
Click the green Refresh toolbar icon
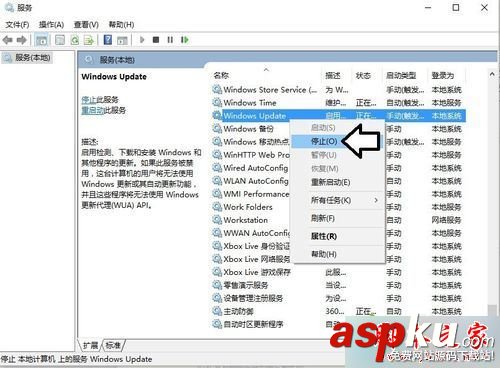pos(75,40)
